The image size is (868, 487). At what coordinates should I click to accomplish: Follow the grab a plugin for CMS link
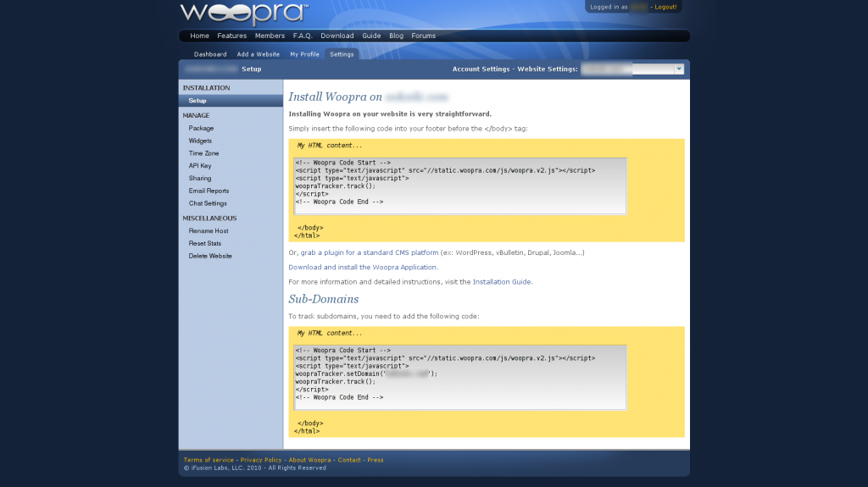click(370, 252)
